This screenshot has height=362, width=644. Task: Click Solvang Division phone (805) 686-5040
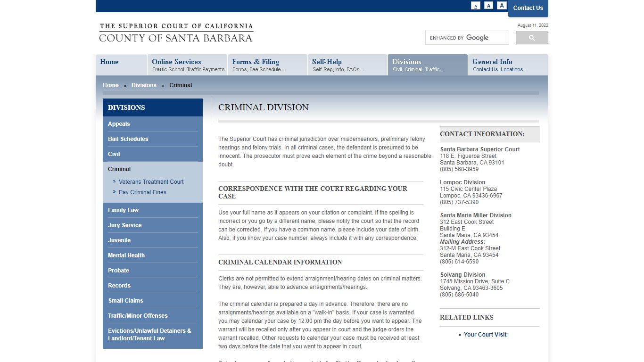pos(459,295)
